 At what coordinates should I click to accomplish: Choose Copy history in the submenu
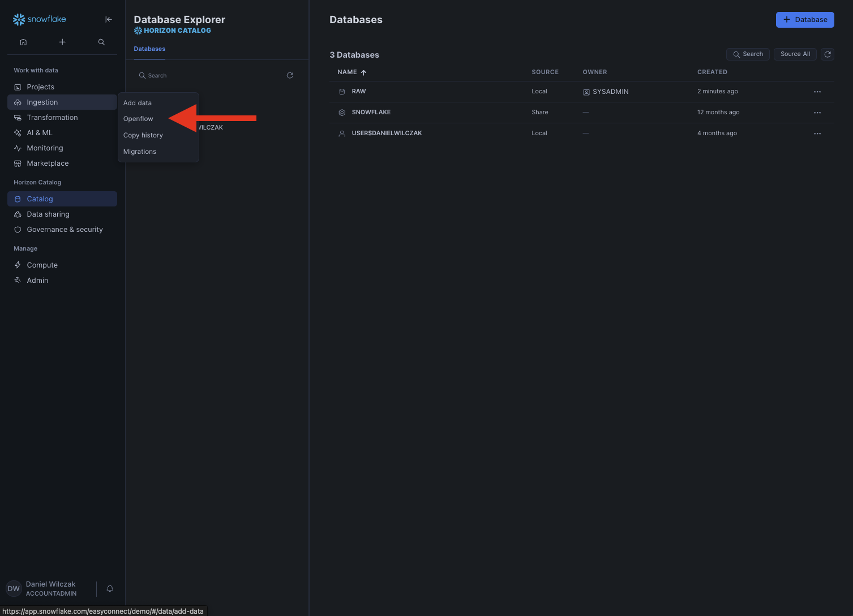click(143, 135)
